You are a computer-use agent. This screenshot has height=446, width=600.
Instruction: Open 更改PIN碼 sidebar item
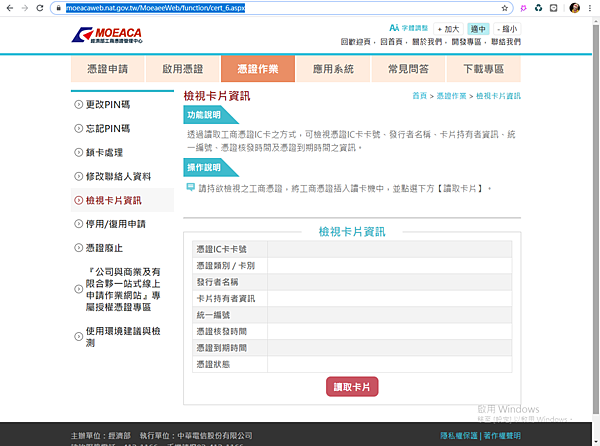[x=108, y=104]
